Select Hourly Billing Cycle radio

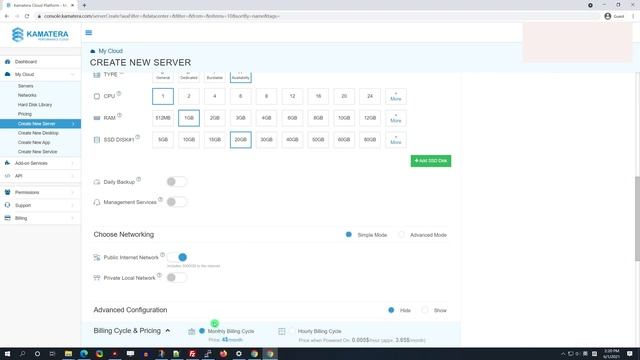click(292, 331)
